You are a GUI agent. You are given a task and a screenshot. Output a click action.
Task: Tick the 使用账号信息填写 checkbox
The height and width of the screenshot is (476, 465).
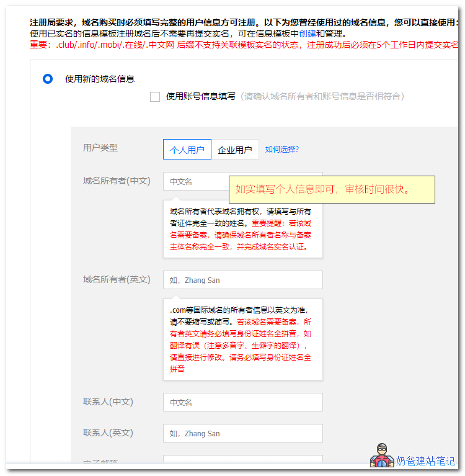click(155, 97)
